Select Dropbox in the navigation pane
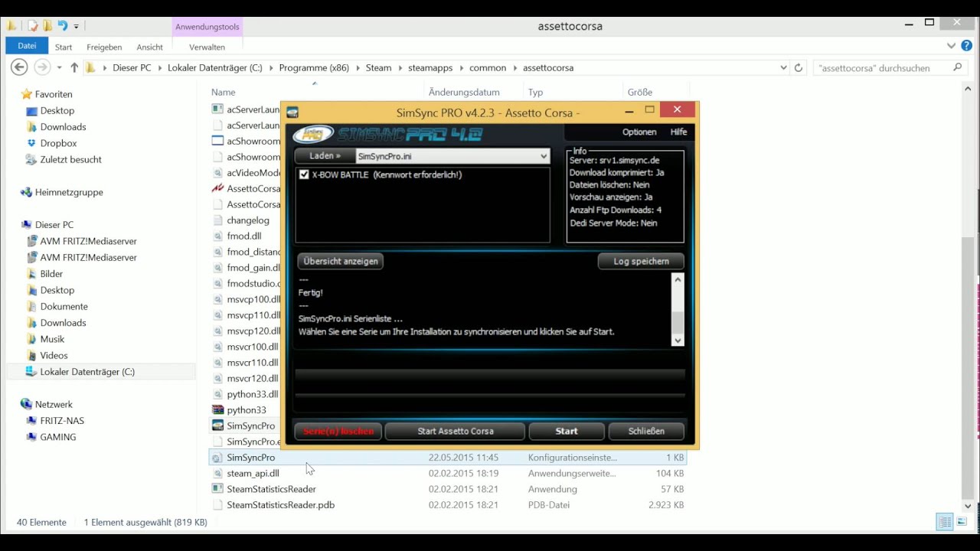 pyautogui.click(x=59, y=143)
